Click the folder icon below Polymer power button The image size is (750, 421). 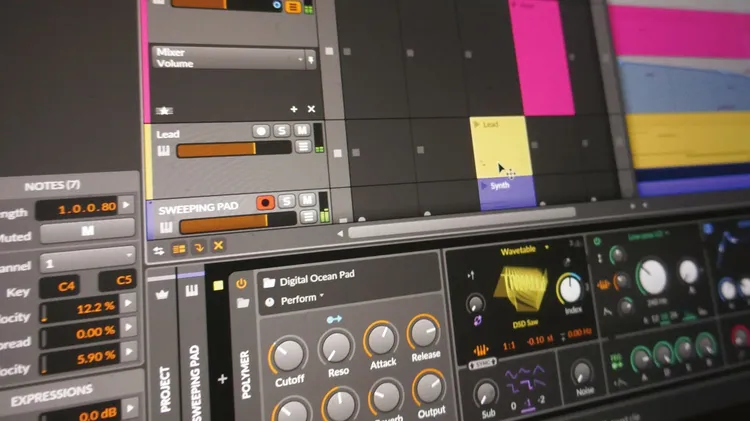(243, 303)
